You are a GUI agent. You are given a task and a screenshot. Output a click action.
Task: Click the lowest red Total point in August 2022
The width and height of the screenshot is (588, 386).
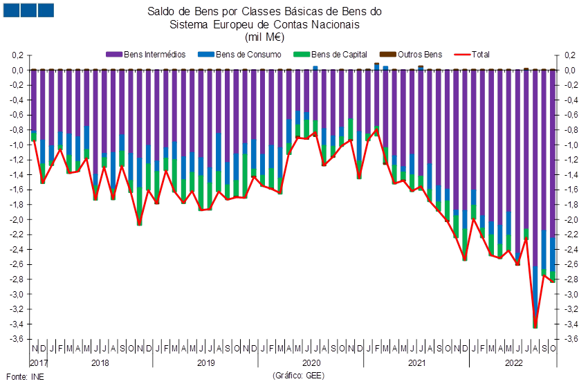coord(535,327)
